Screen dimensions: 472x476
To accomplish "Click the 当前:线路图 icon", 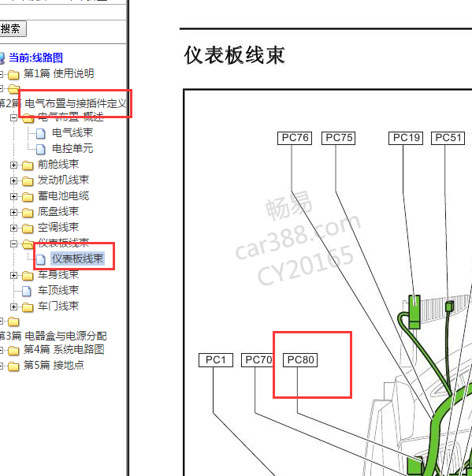I will [2, 58].
